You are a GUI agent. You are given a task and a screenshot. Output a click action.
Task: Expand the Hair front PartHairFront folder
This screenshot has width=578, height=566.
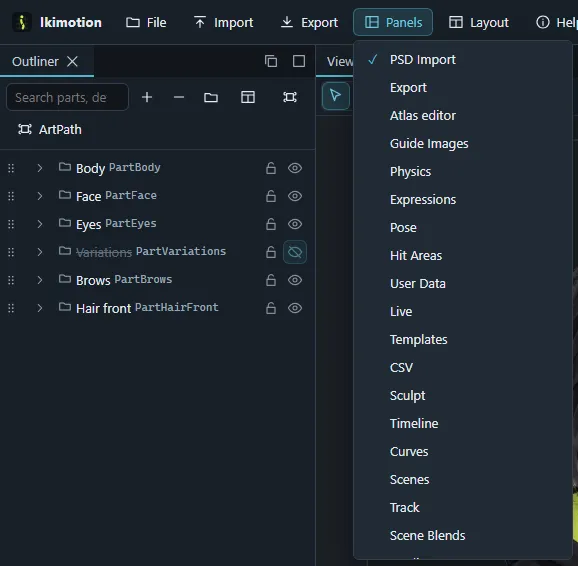click(39, 308)
